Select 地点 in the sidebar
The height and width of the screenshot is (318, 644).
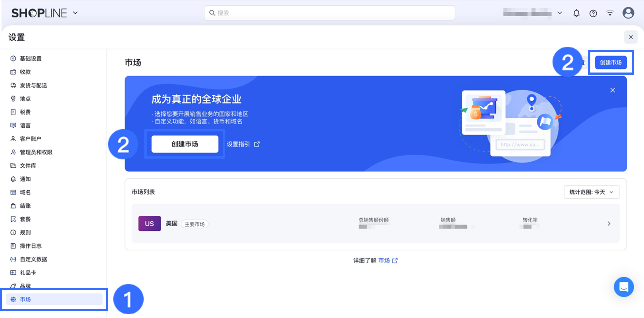pyautogui.click(x=54, y=99)
